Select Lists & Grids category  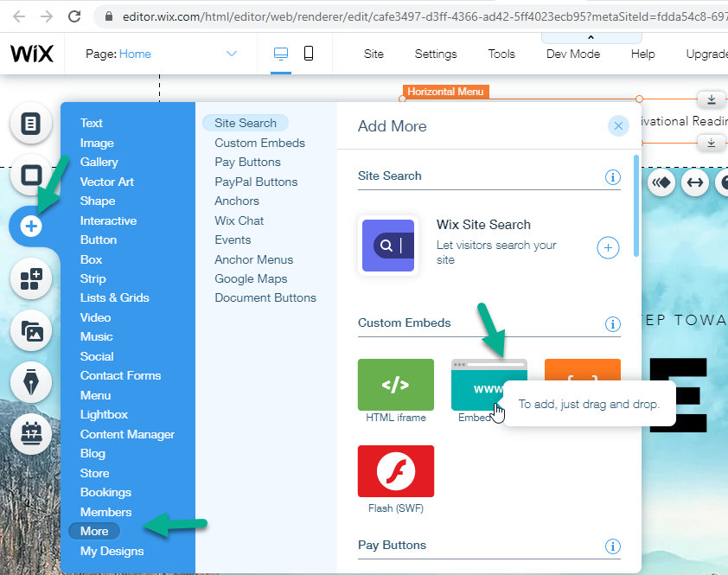point(114,297)
